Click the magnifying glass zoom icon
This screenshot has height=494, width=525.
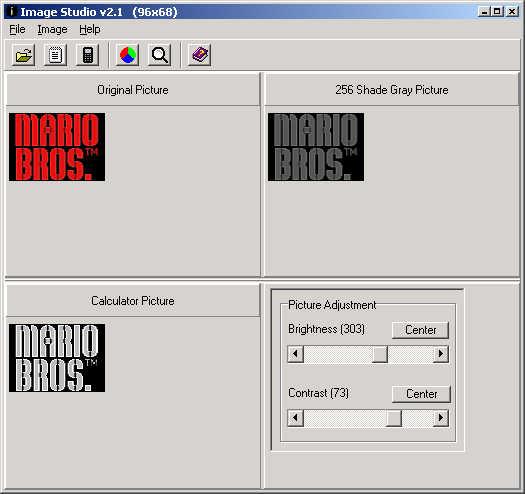click(160, 55)
